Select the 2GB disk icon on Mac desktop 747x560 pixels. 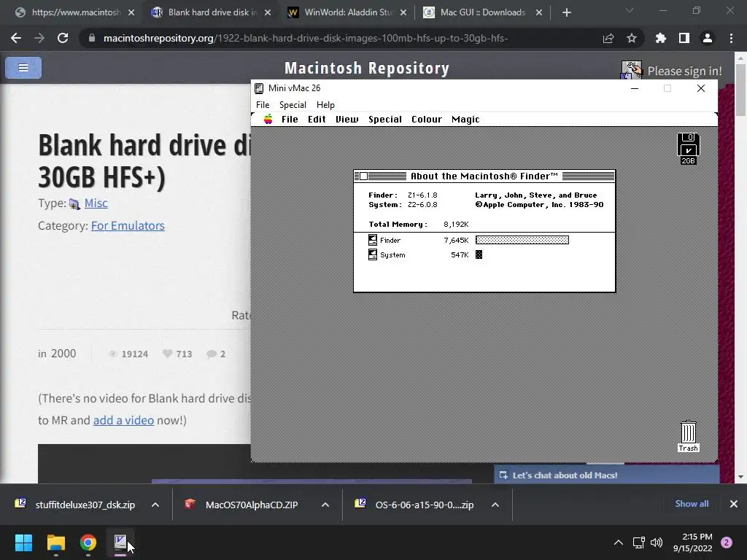pos(688,149)
